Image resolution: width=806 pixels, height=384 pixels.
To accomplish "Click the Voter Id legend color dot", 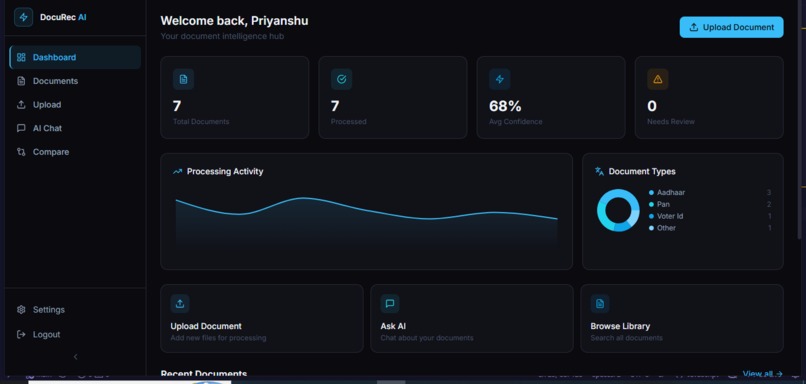I will point(651,216).
